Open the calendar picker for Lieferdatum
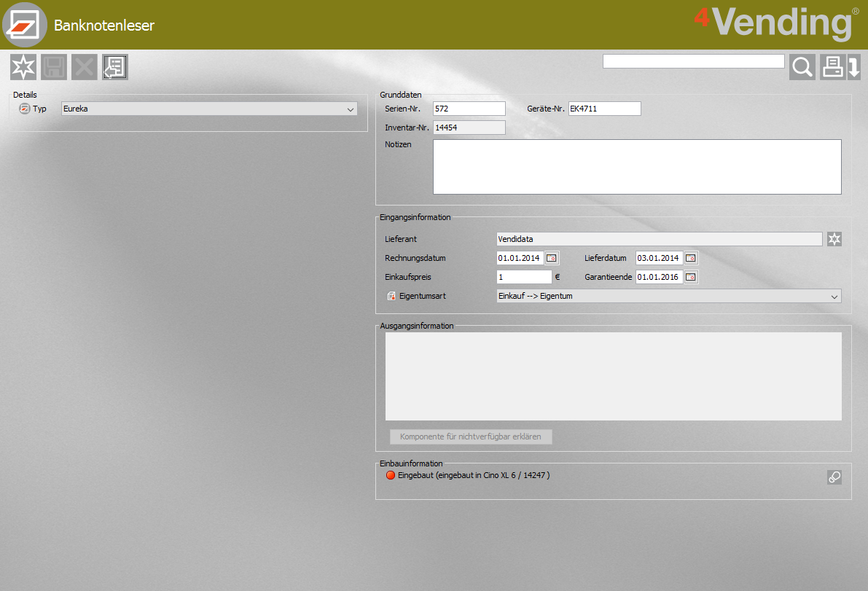868x591 pixels. pos(690,258)
